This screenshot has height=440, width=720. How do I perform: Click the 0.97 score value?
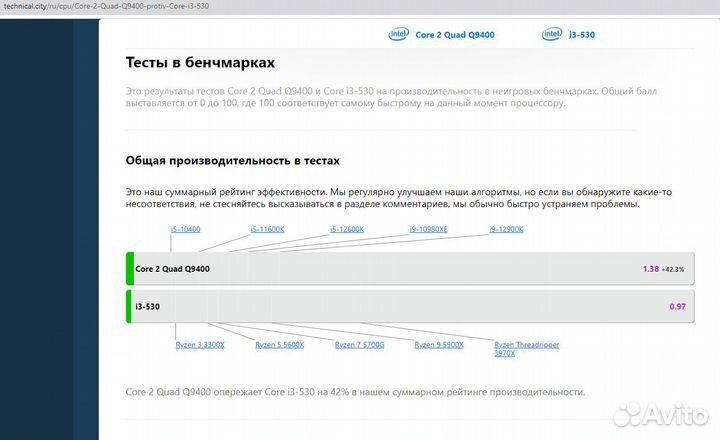tap(677, 306)
